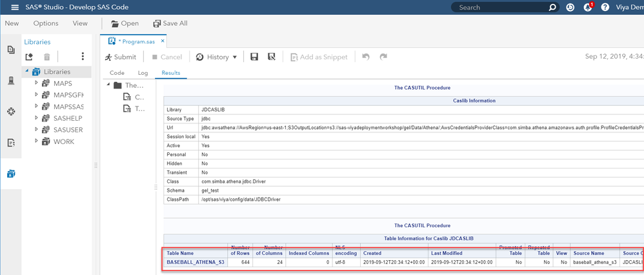644x275 pixels.
Task: Open Snippets sidebar icon
Action: 11,143
